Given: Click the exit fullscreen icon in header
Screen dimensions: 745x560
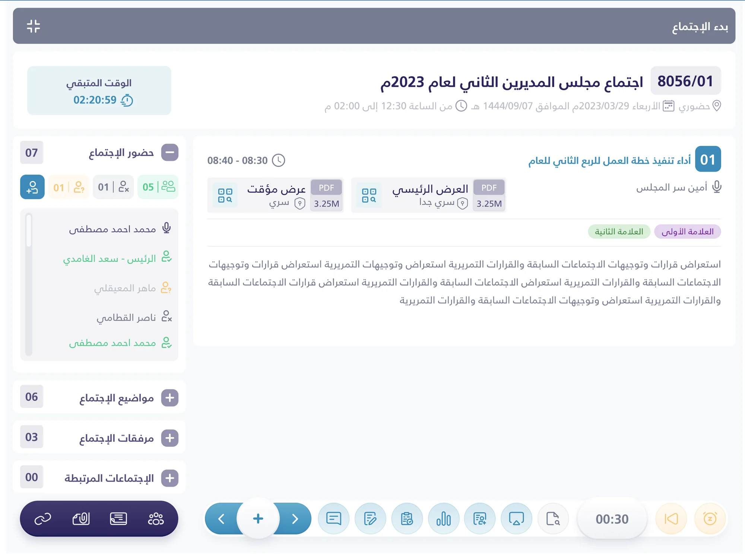Looking at the screenshot, I should coord(34,26).
